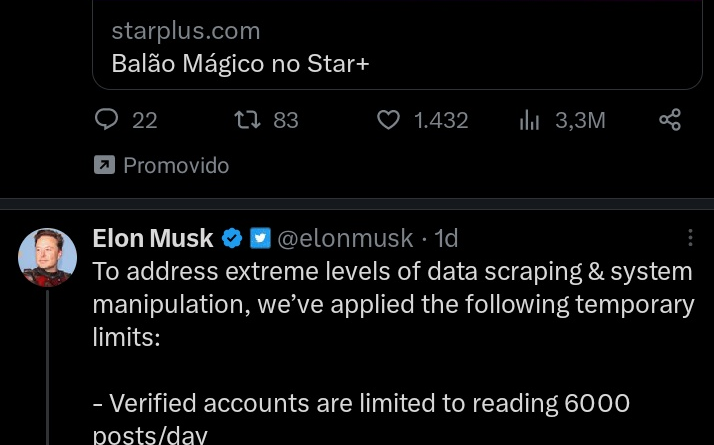The height and width of the screenshot is (445, 714).
Task: Open Elon Musk's profile picture
Action: click(48, 258)
